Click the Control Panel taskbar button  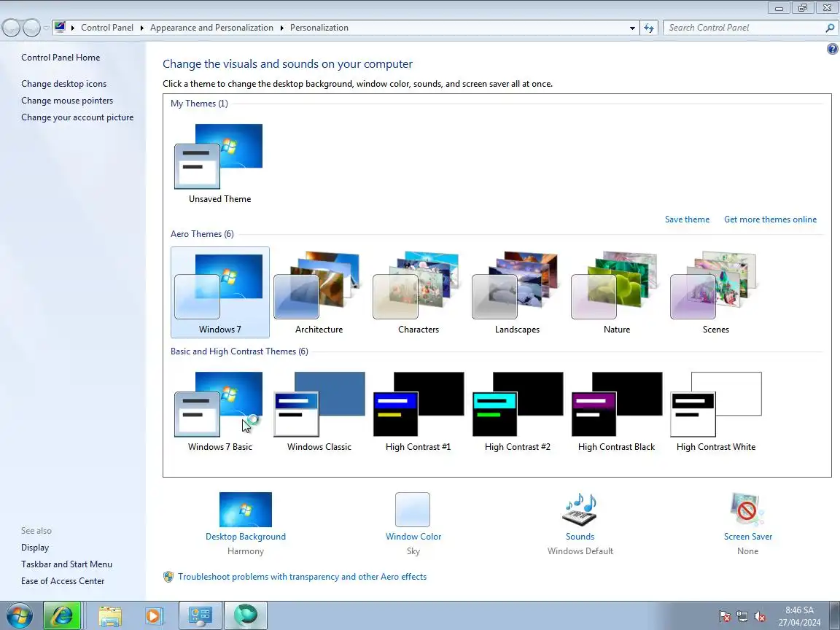coord(201,615)
